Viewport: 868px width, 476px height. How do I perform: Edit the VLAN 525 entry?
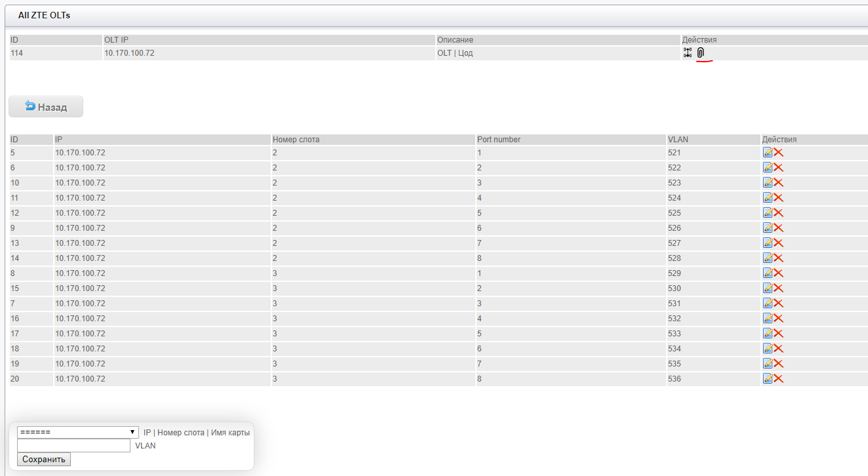pyautogui.click(x=768, y=212)
